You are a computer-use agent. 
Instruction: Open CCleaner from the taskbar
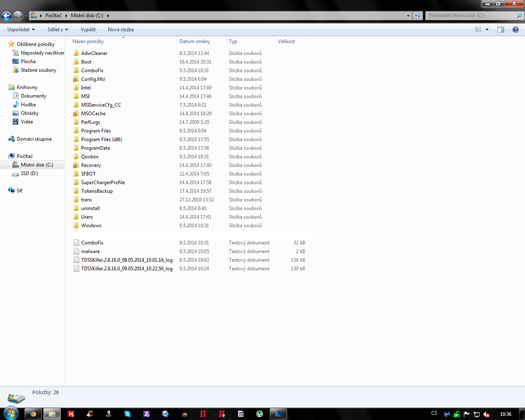[x=90, y=414]
